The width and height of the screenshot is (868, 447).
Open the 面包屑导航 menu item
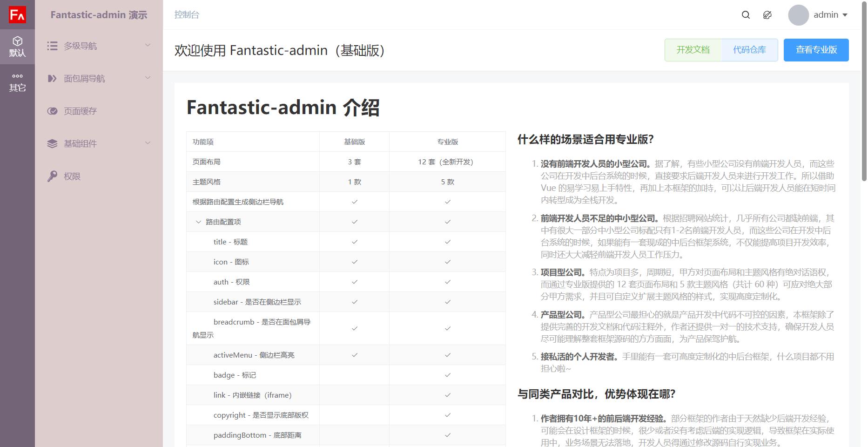(x=99, y=78)
